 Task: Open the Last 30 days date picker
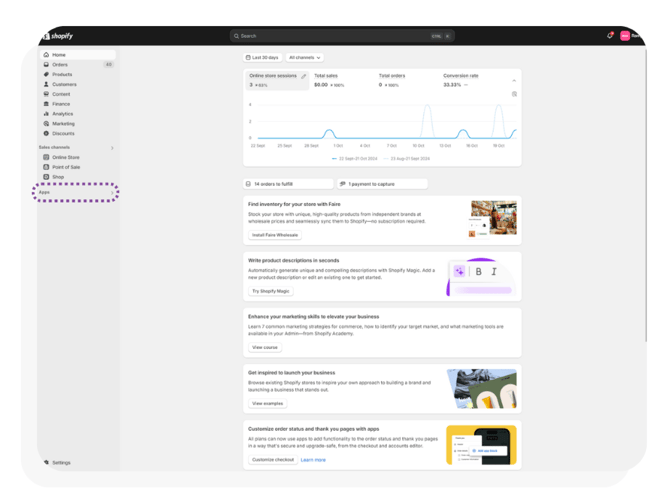[x=264, y=58]
